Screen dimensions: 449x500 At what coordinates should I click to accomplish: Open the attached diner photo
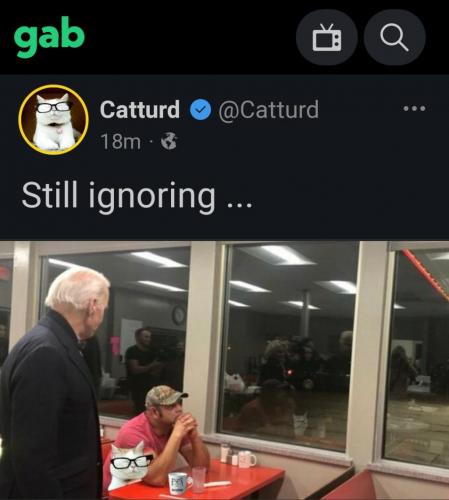pyautogui.click(x=224, y=370)
